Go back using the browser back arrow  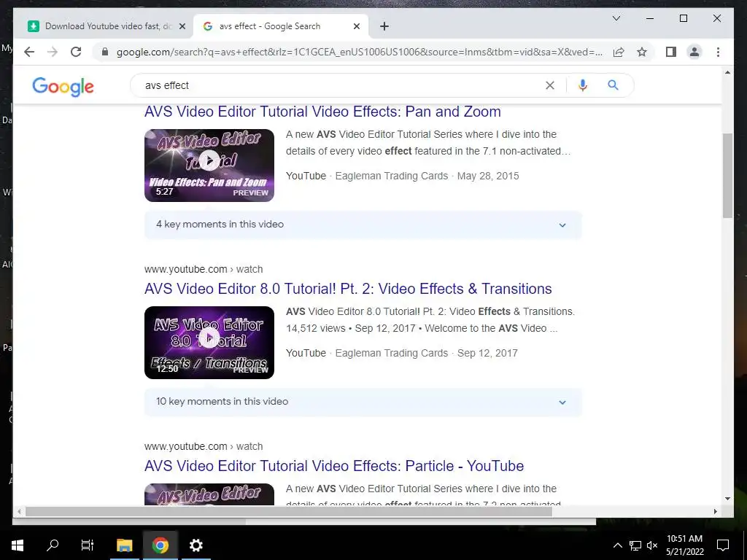tap(29, 52)
